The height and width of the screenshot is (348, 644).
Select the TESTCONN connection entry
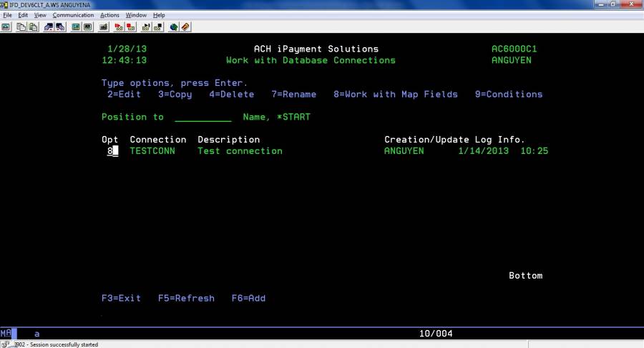[152, 151]
